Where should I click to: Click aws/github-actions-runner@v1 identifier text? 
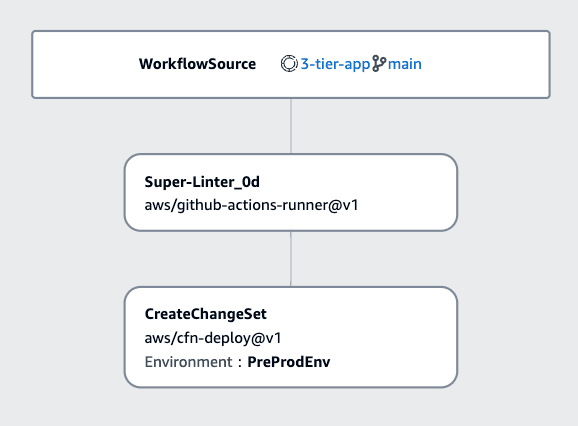pos(251,205)
